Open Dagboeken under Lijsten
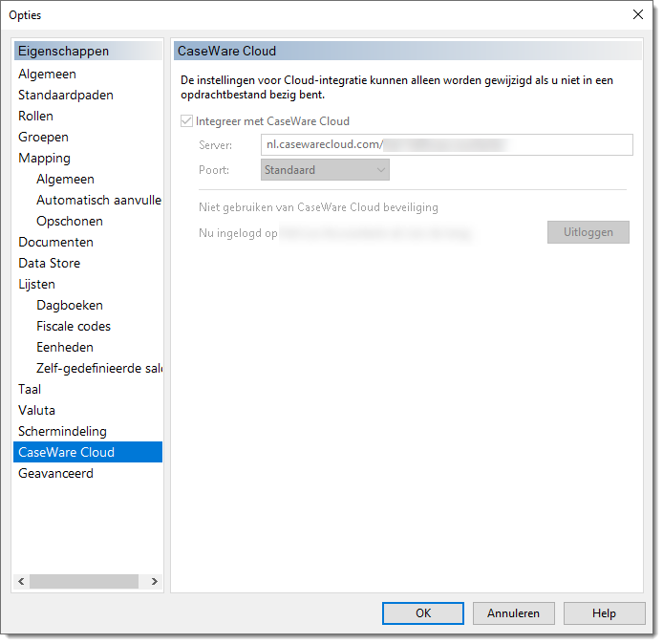Image resolution: width=663 pixels, height=644 pixels. [x=70, y=306]
